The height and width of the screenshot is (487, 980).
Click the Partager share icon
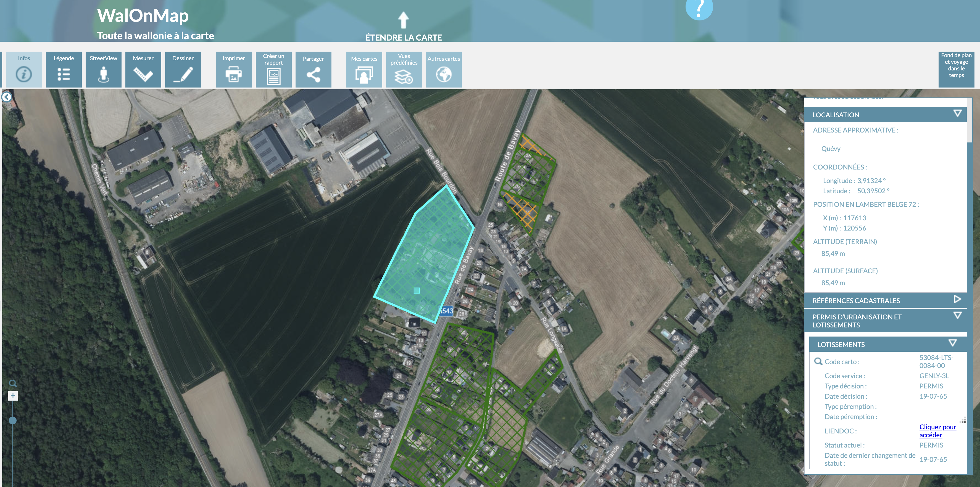[314, 69]
